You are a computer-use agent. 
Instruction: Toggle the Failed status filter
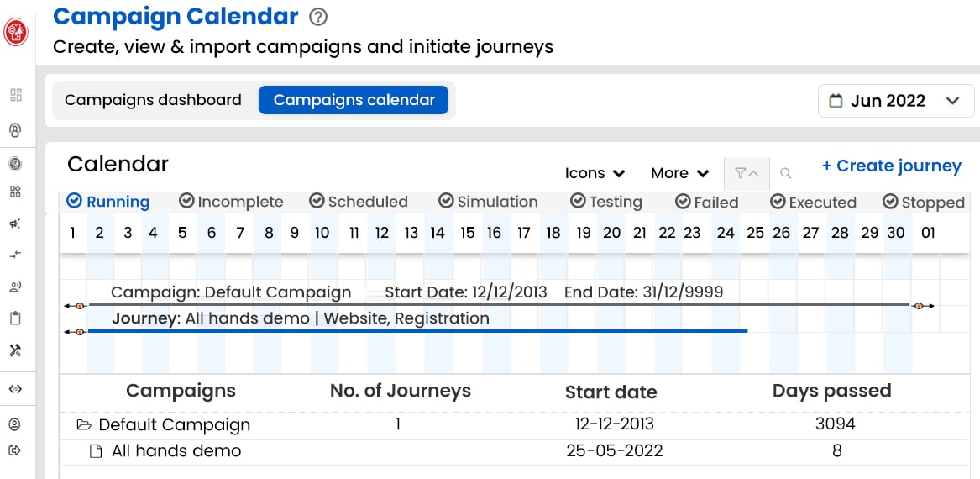[x=708, y=203]
